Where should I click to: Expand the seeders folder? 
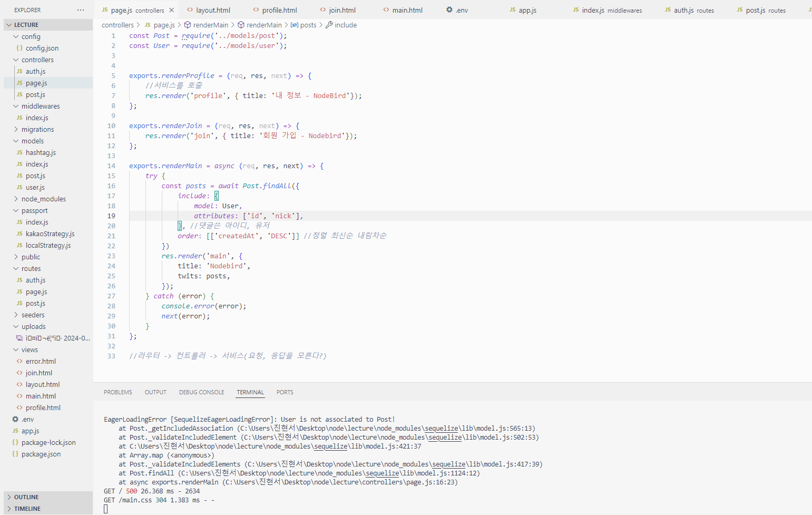[16, 315]
